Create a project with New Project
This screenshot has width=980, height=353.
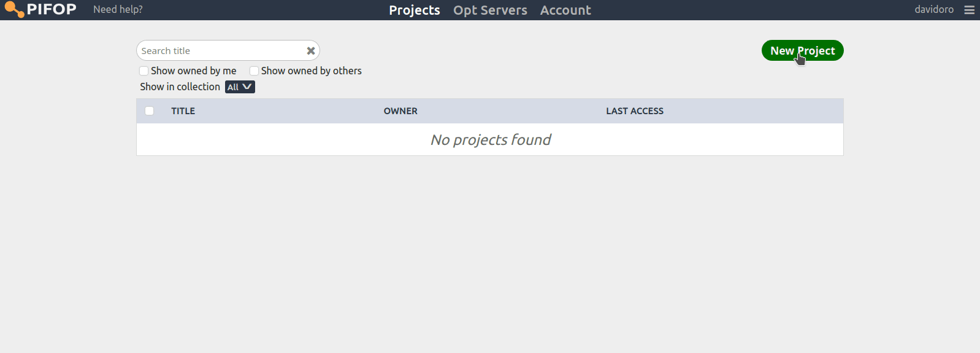(x=802, y=50)
